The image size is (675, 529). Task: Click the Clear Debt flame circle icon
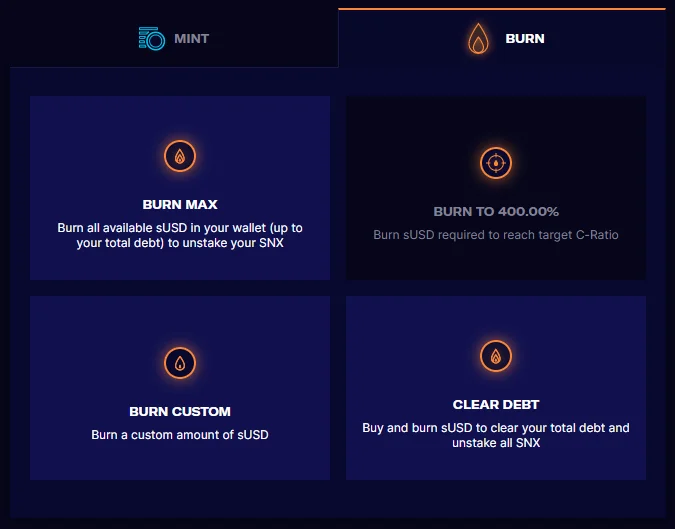click(x=496, y=356)
